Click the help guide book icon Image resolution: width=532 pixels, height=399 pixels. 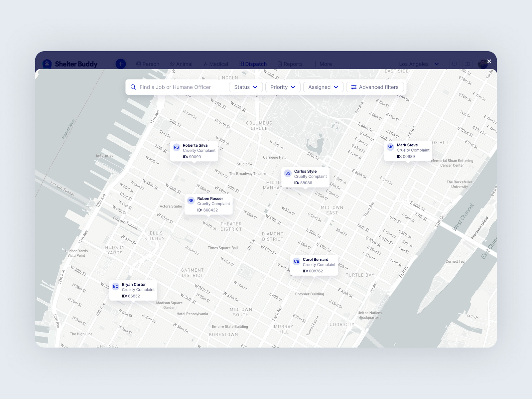[468, 64]
